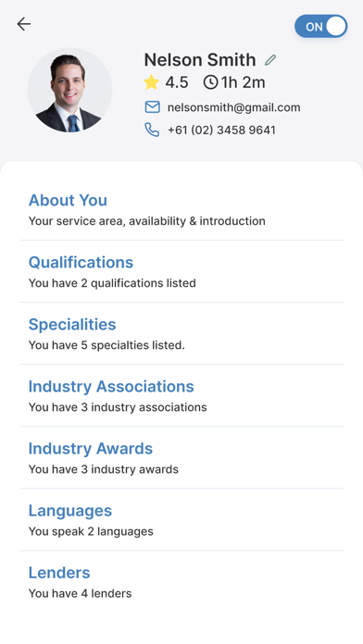Click the nelsonsmith@gmail.com email address
Viewport: 363px width, 644px height.
[234, 107]
